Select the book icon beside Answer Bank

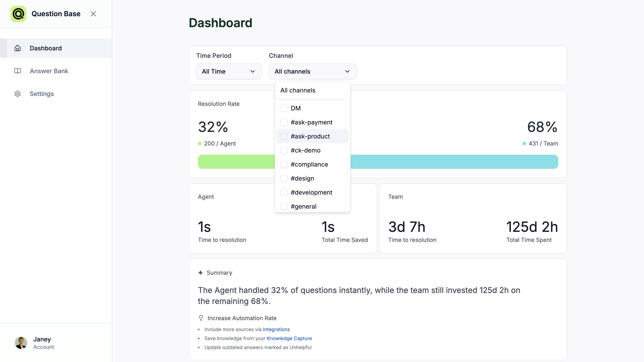(18, 71)
